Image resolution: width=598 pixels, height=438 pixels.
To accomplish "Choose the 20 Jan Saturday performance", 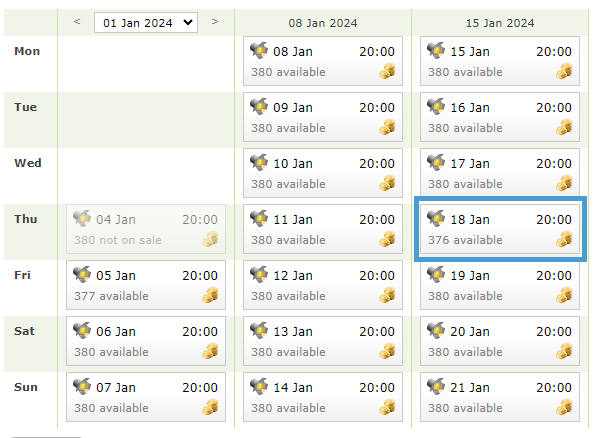I will (500, 341).
